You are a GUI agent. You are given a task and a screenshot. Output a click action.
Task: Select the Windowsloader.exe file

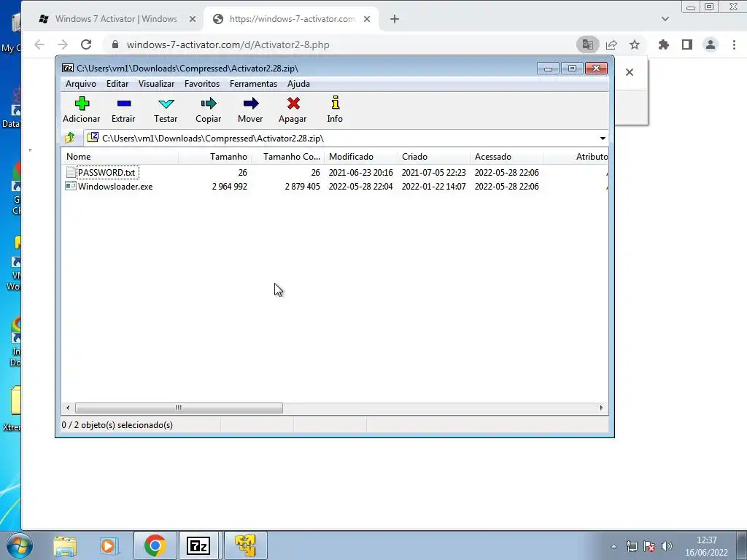(115, 186)
